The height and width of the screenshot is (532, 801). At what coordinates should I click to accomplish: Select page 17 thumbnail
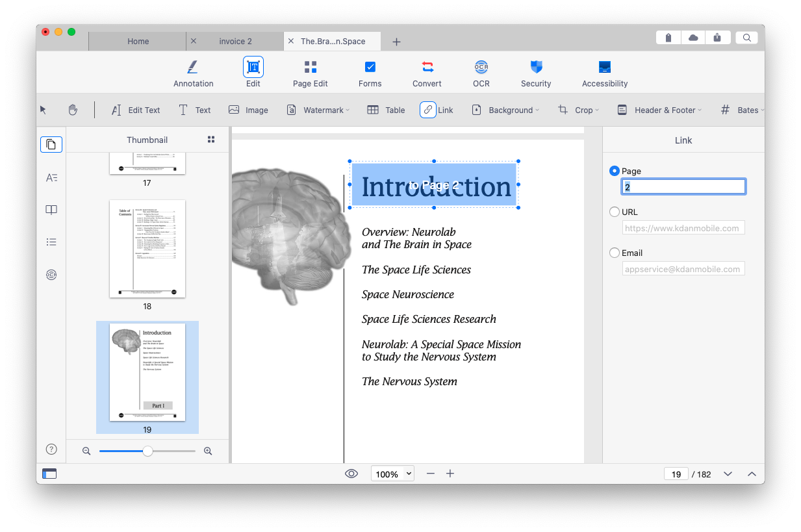pos(147,163)
